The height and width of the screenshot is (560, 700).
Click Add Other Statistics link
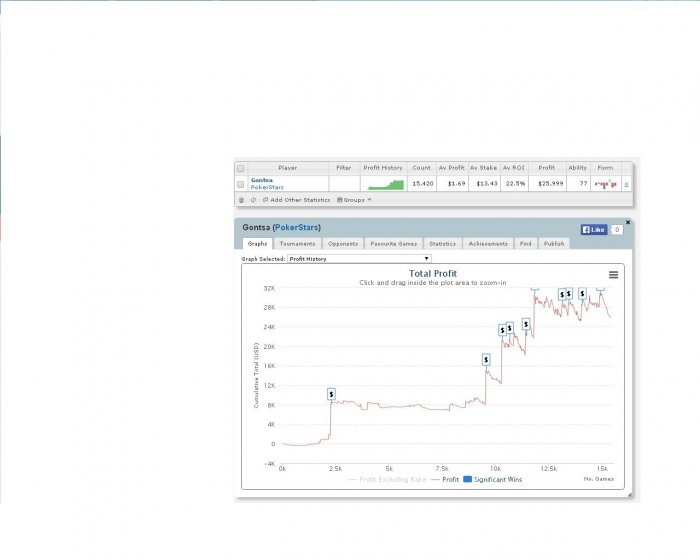[296, 200]
